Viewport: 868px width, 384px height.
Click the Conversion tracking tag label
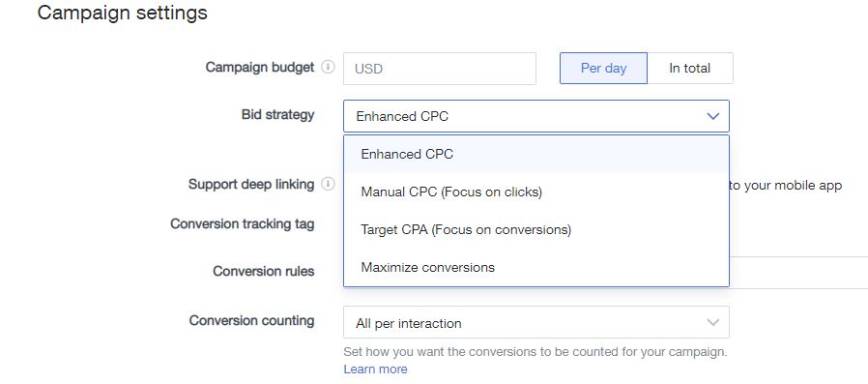coord(243,223)
